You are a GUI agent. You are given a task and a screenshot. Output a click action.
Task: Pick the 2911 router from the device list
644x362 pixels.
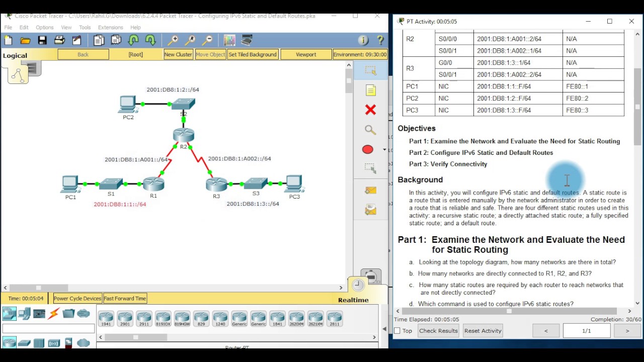144,319
